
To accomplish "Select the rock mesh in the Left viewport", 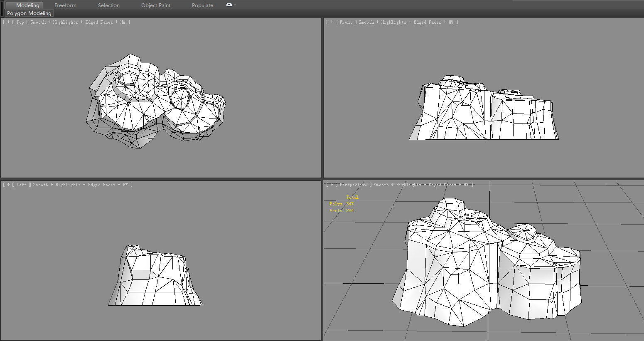I will click(x=155, y=275).
